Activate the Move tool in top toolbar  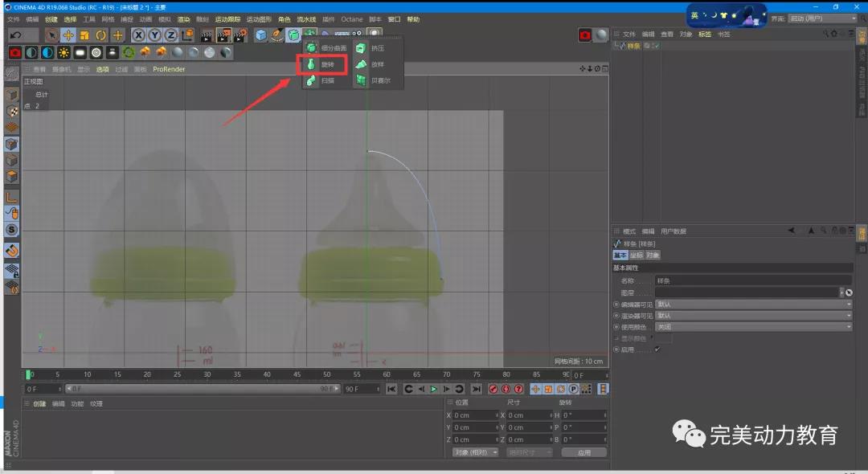pos(68,35)
